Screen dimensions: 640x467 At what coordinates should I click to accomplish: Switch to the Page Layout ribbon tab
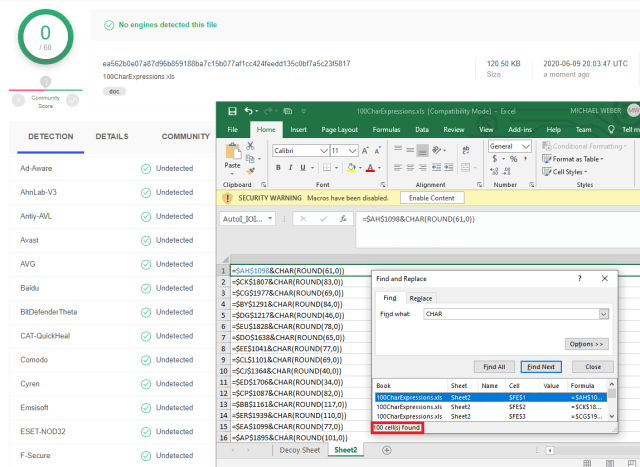[340, 130]
